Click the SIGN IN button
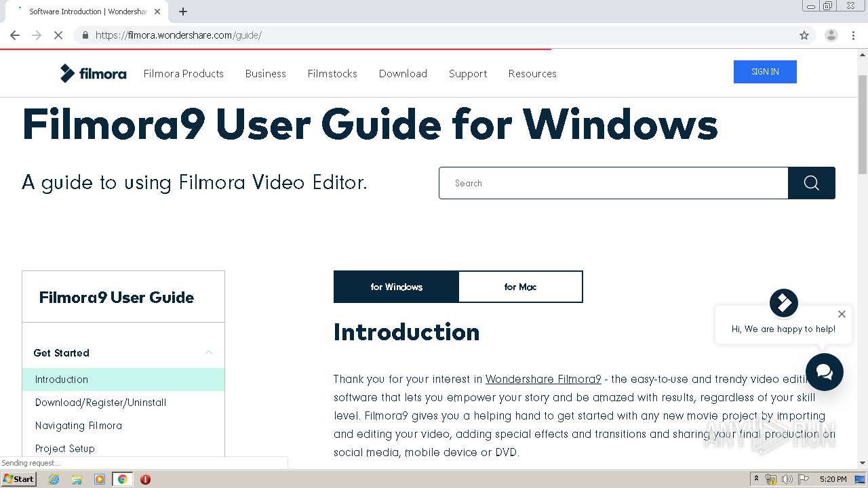This screenshot has width=868, height=488. [x=765, y=72]
